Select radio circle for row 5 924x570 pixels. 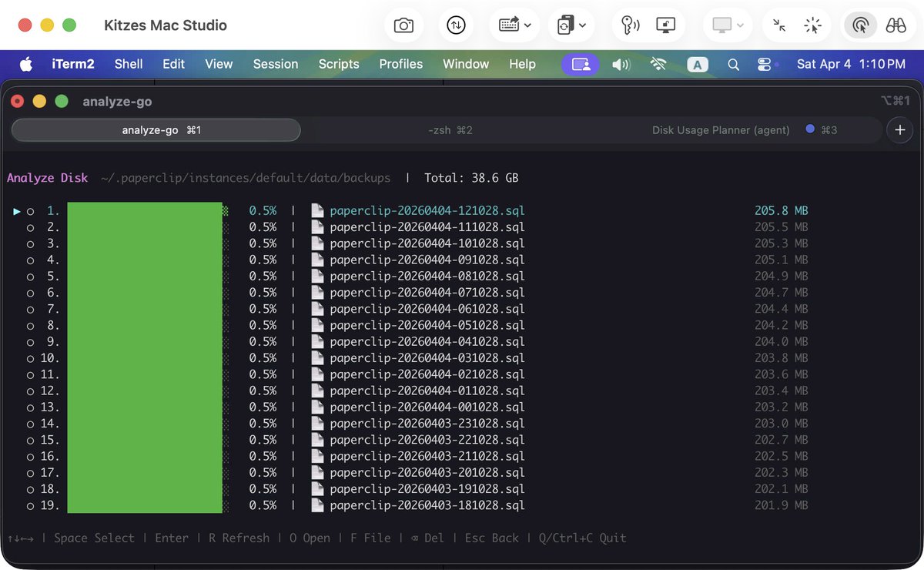tap(31, 277)
